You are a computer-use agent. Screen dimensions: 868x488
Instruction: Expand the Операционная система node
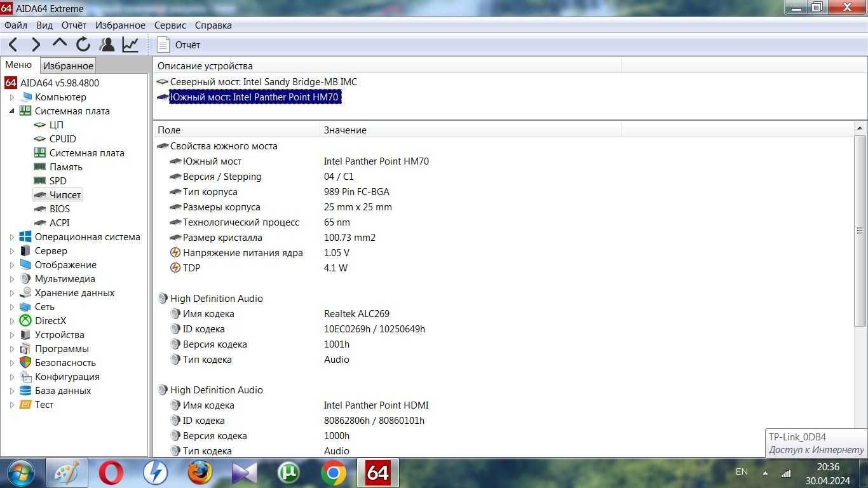(x=12, y=237)
